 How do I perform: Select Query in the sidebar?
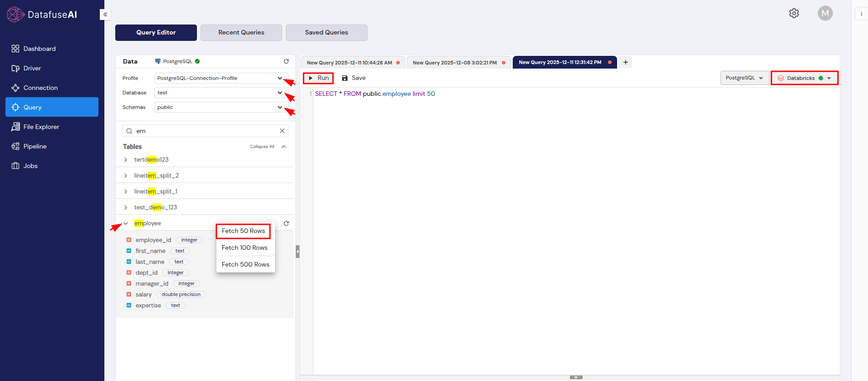pyautogui.click(x=52, y=107)
